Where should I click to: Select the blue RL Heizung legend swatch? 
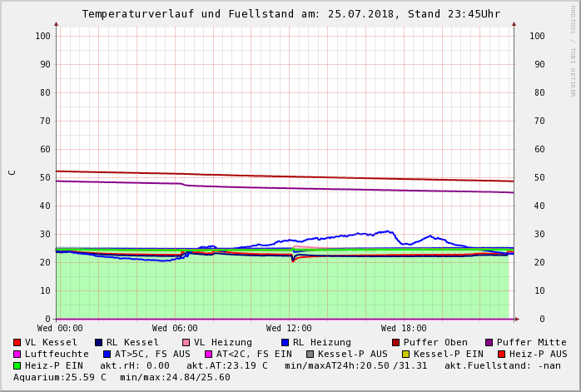pyautogui.click(x=285, y=343)
